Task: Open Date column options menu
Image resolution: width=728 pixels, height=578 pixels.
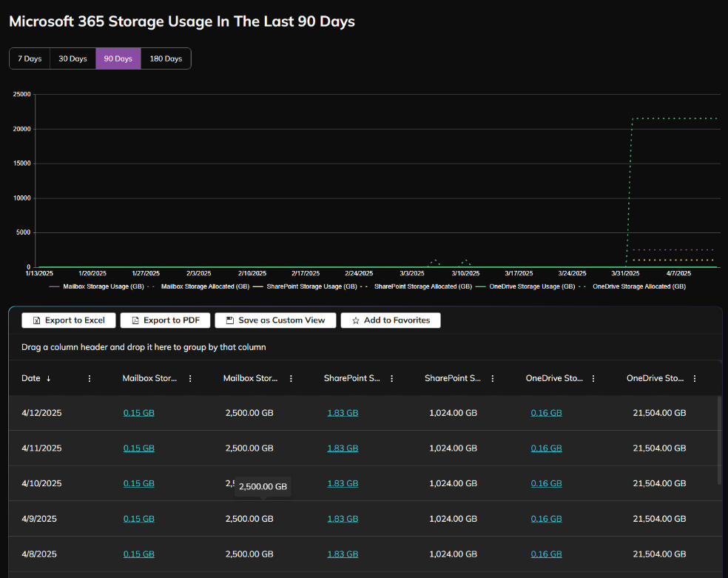Action: tap(90, 378)
